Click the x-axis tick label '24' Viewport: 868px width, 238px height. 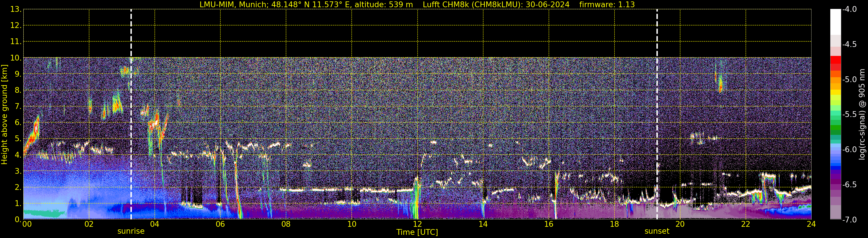[811, 224]
